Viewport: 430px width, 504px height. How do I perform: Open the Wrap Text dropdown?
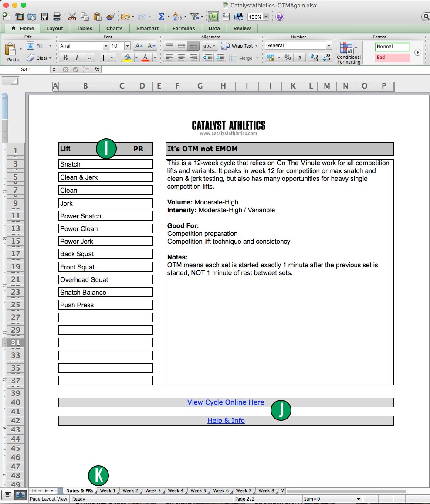(x=256, y=46)
